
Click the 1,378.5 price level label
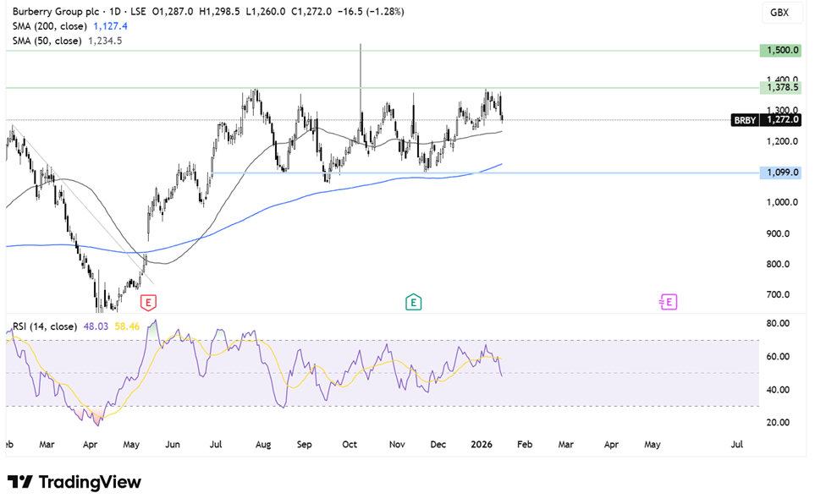[x=780, y=87]
